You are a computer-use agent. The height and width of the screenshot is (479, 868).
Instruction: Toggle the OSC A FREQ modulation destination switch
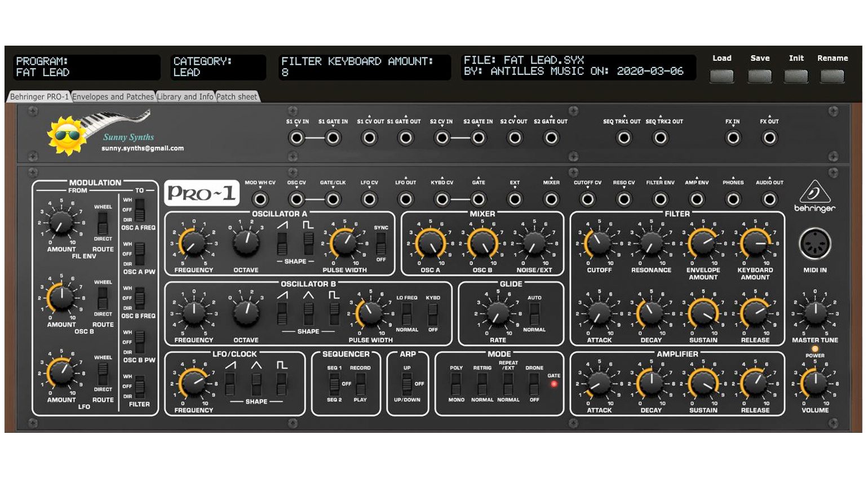tap(140, 210)
